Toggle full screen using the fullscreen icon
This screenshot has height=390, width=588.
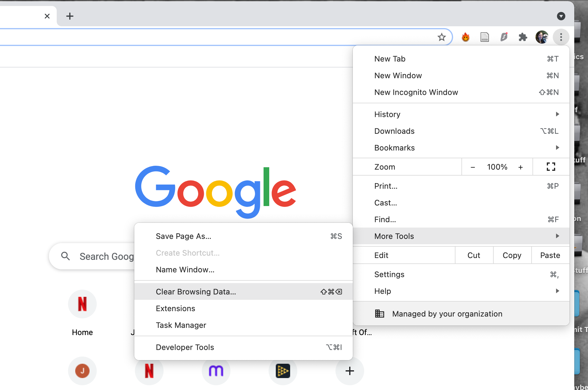pos(551,167)
